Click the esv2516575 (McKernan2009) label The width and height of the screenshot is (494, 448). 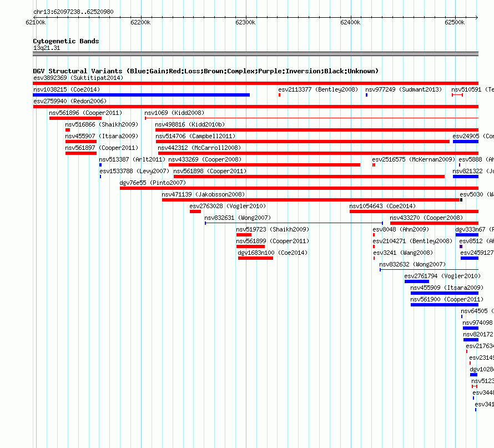point(414,159)
